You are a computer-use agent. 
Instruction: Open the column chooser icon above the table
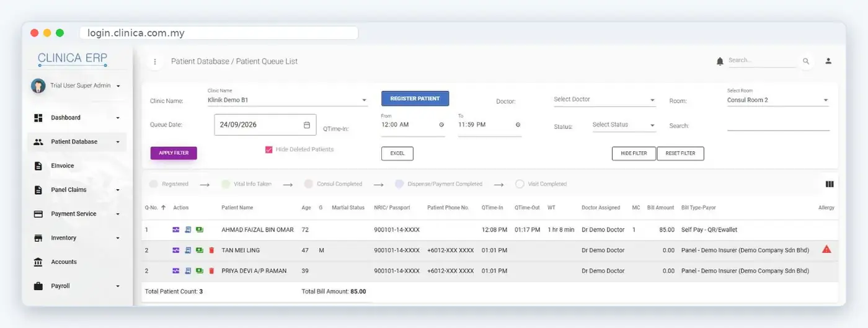(x=830, y=184)
